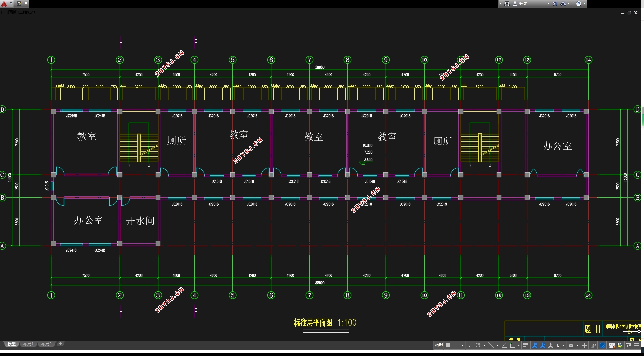Select the 3.600 elevation text
The height and width of the screenshot is (356, 644).
(x=368, y=160)
